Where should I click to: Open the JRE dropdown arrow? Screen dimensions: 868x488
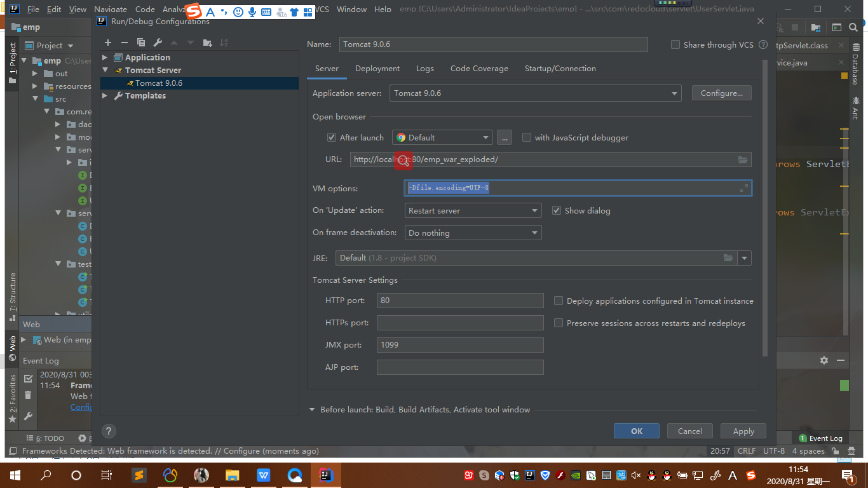745,258
